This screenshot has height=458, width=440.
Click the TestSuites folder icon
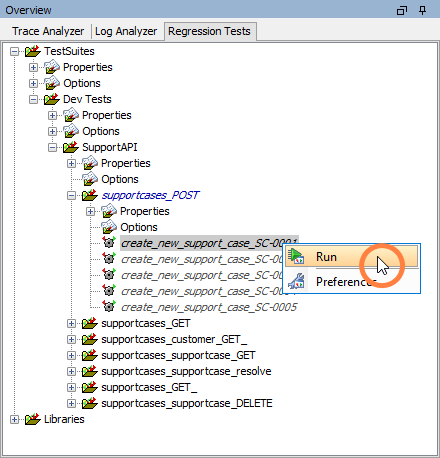tap(33, 51)
